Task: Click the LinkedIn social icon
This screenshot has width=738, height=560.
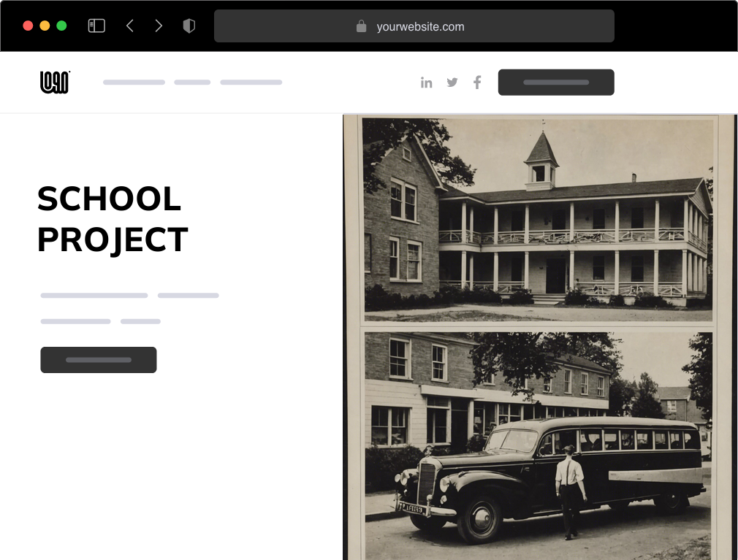Action: 427,82
